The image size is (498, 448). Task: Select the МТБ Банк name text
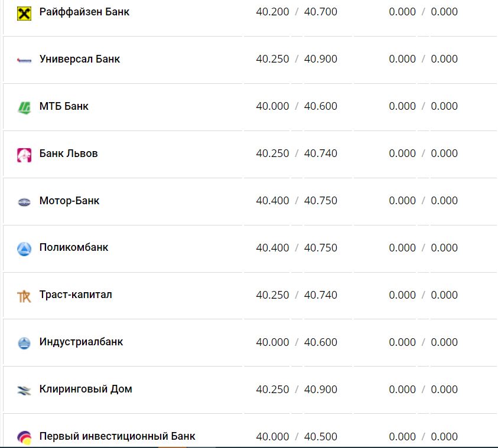(64, 106)
